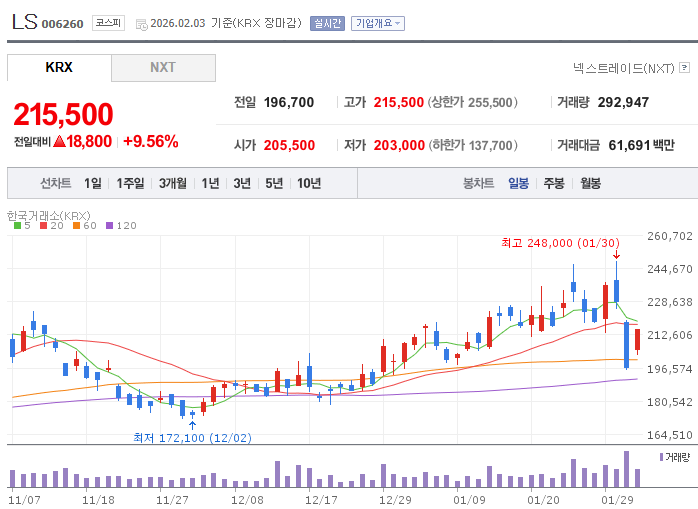
Task: Select the 1주일 line chart period
Action: pos(130,183)
